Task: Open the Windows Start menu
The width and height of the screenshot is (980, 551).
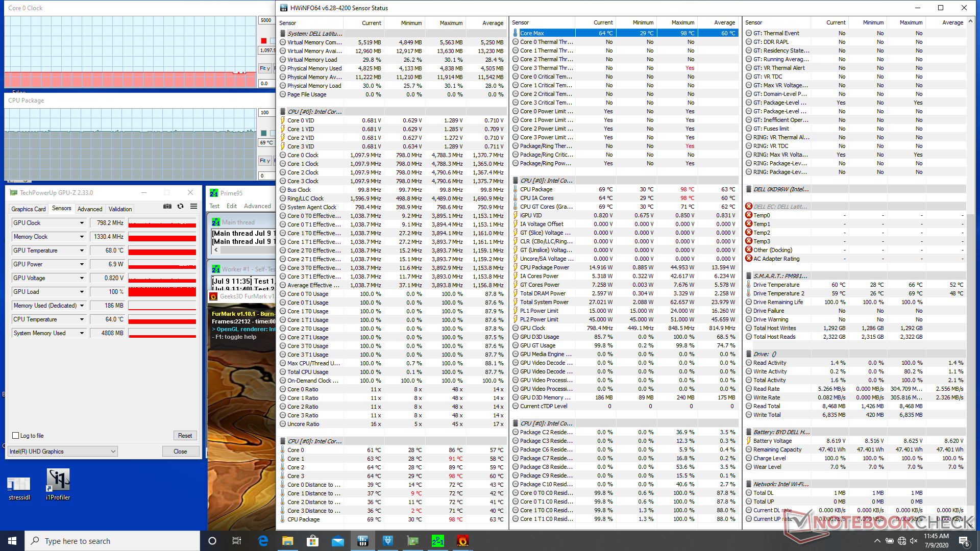Action: [12, 541]
